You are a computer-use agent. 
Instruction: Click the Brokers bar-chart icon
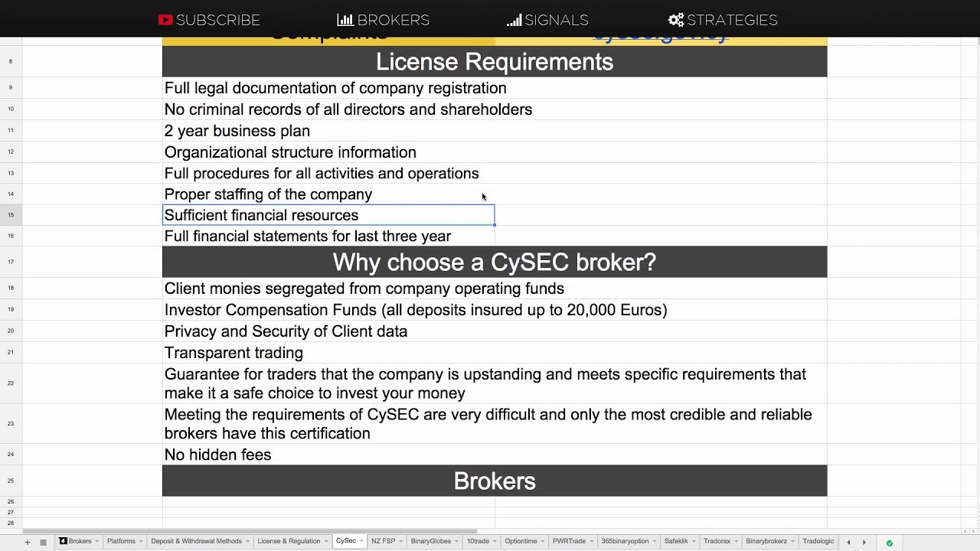pos(345,20)
